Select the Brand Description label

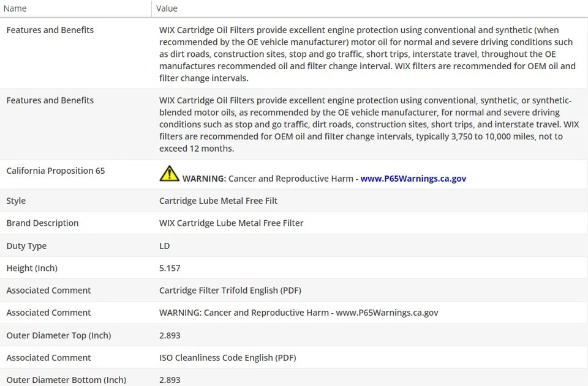point(42,223)
